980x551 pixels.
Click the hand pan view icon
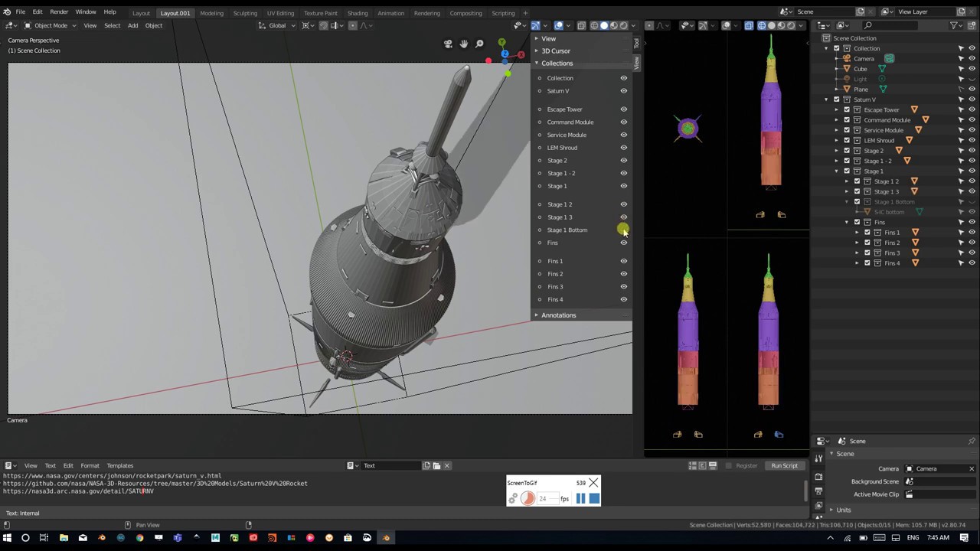click(x=463, y=44)
